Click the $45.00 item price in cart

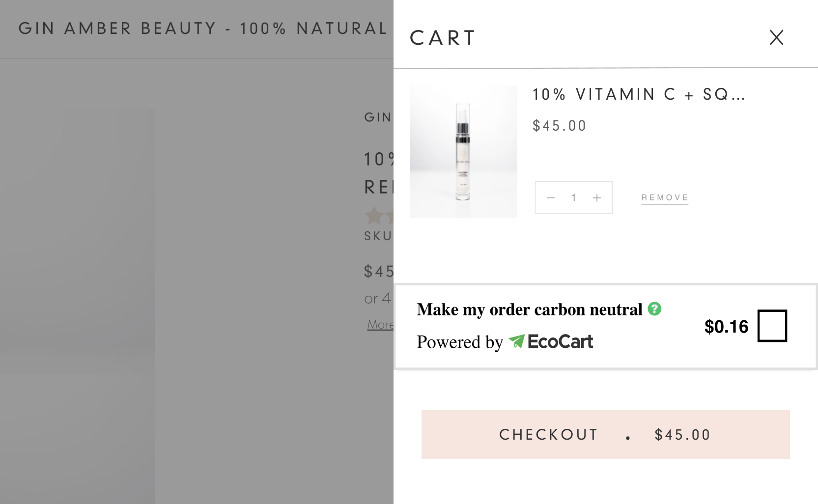560,126
